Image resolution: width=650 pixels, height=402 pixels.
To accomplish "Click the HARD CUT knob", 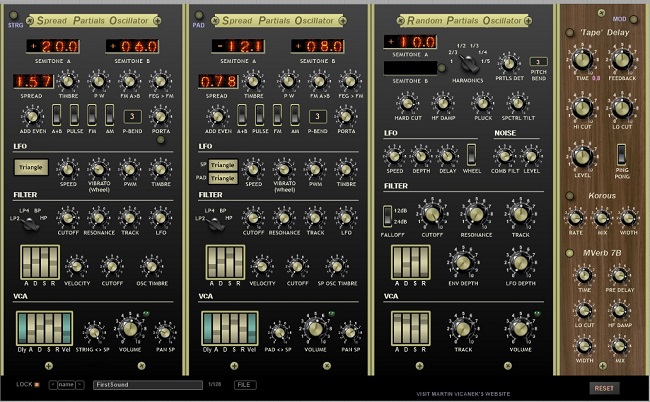I will pyautogui.click(x=408, y=99).
